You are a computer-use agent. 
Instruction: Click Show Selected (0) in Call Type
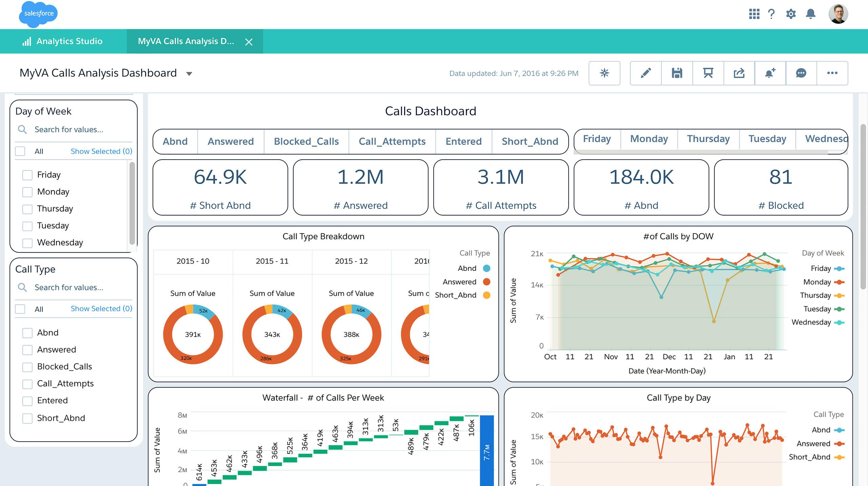101,308
